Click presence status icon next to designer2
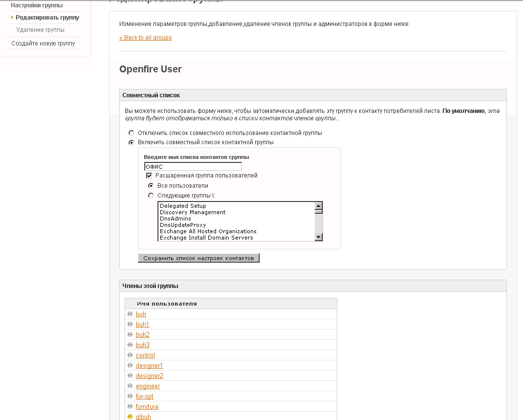Screen dimensions: 523x420 pyautogui.click(x=130, y=376)
